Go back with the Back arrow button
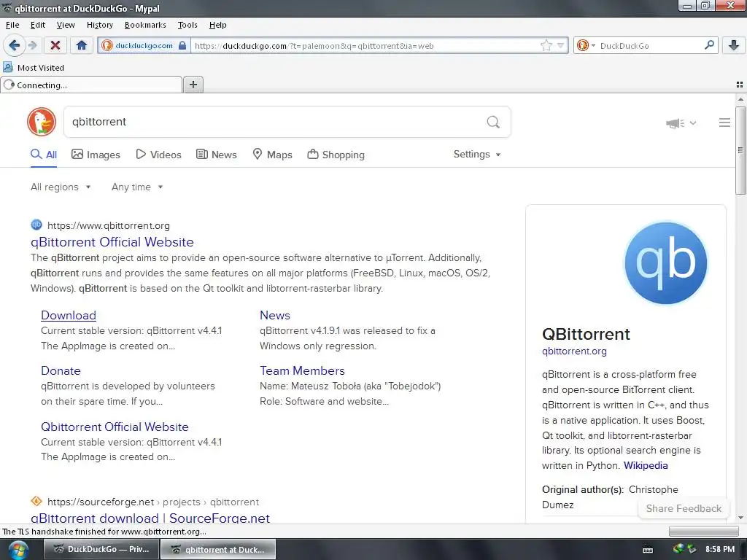747x560 pixels. point(14,45)
